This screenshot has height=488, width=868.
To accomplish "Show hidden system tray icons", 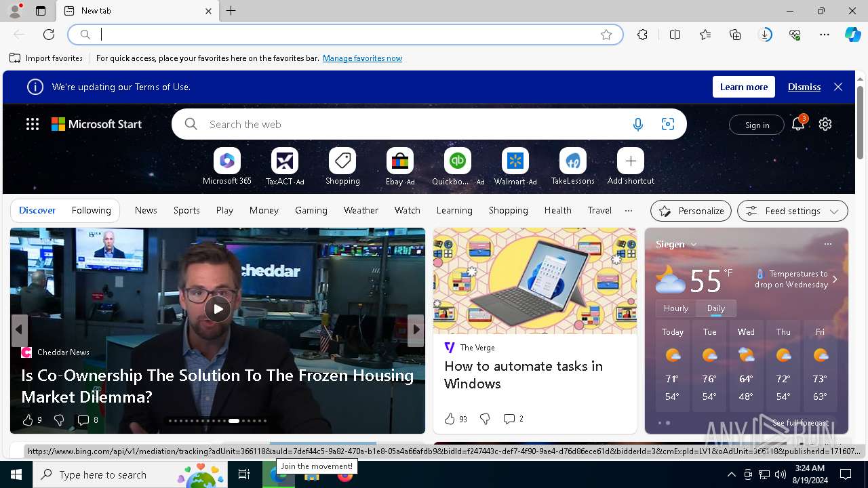I will coord(731,474).
